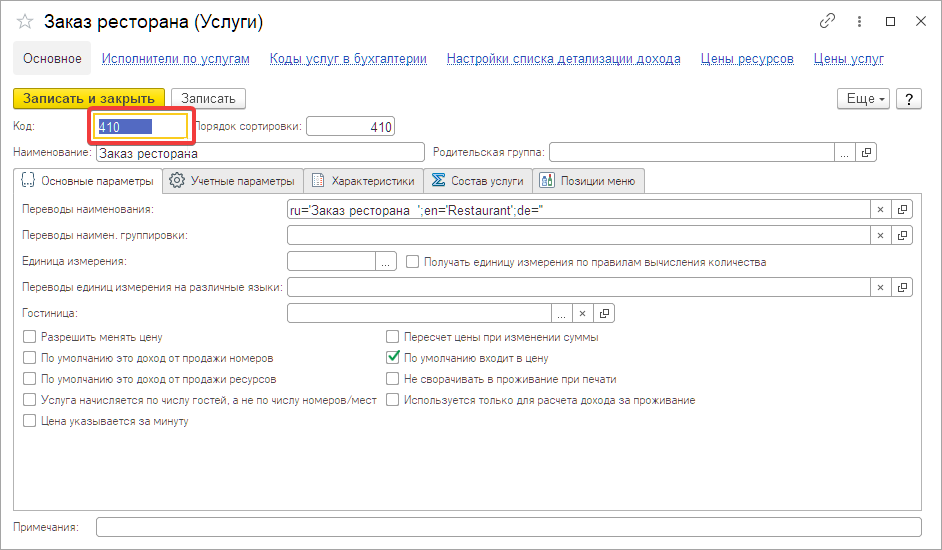Toggle По умолчанию это доход от продажи ресурсов

[29, 379]
